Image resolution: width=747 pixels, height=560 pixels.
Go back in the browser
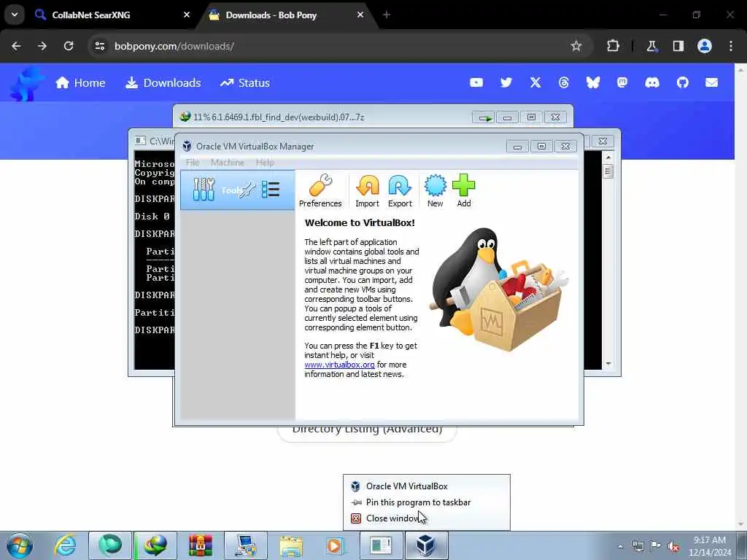click(x=16, y=46)
